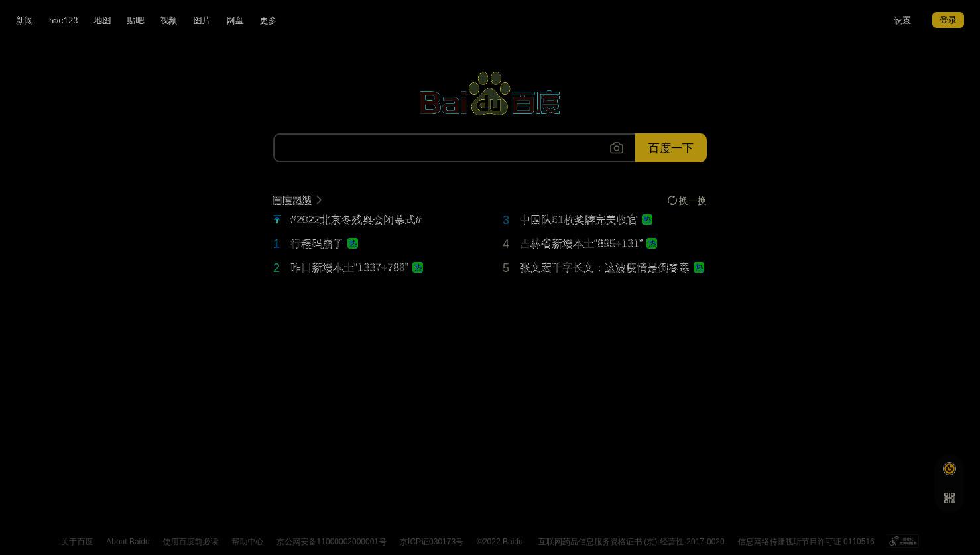Open 网盘 in top navigation
This screenshot has height=555, width=980.
235,21
